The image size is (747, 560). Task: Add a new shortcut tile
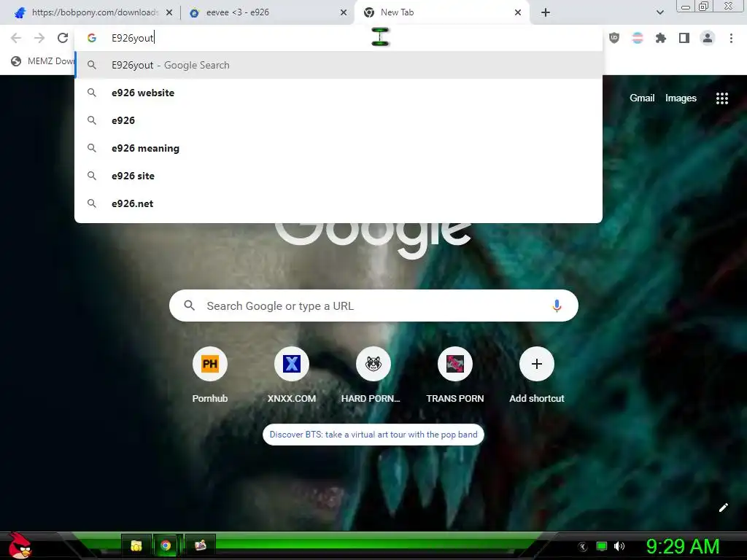click(x=537, y=376)
